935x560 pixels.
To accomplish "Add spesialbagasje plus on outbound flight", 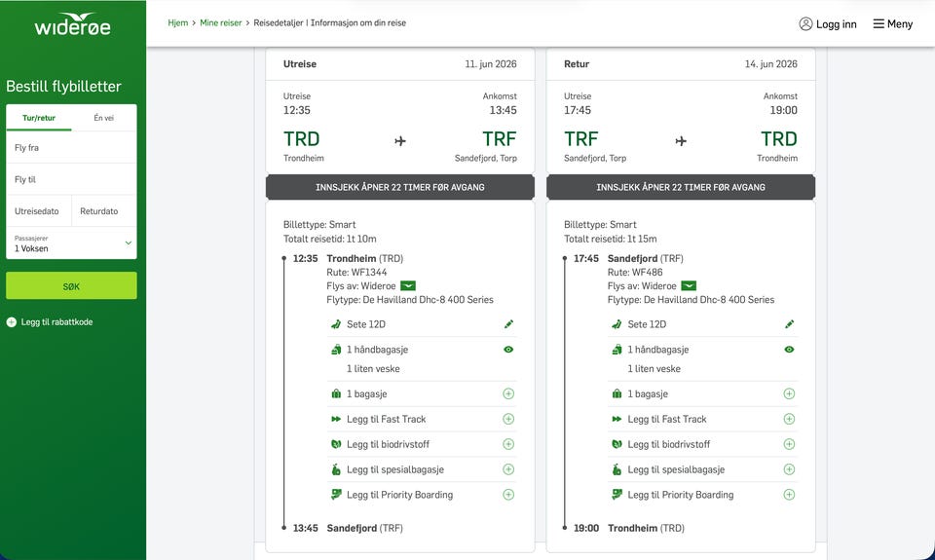I will click(508, 469).
